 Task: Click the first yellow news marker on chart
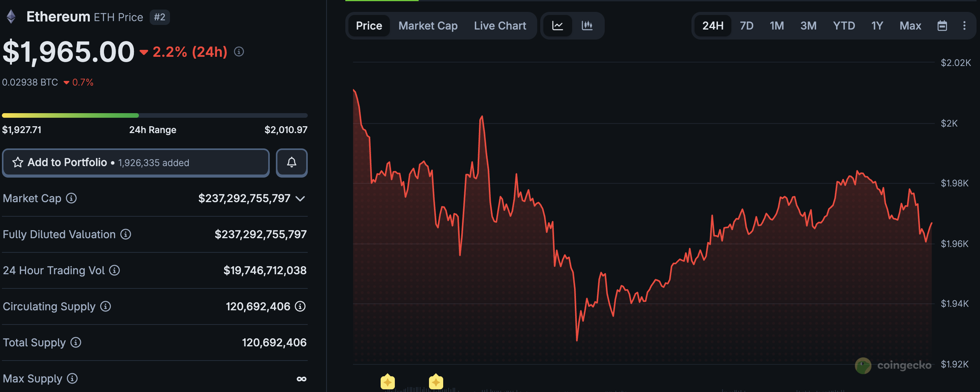(x=388, y=381)
